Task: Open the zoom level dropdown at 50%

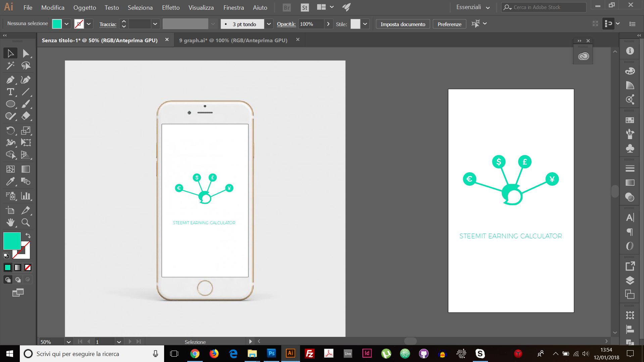Action: [x=68, y=342]
